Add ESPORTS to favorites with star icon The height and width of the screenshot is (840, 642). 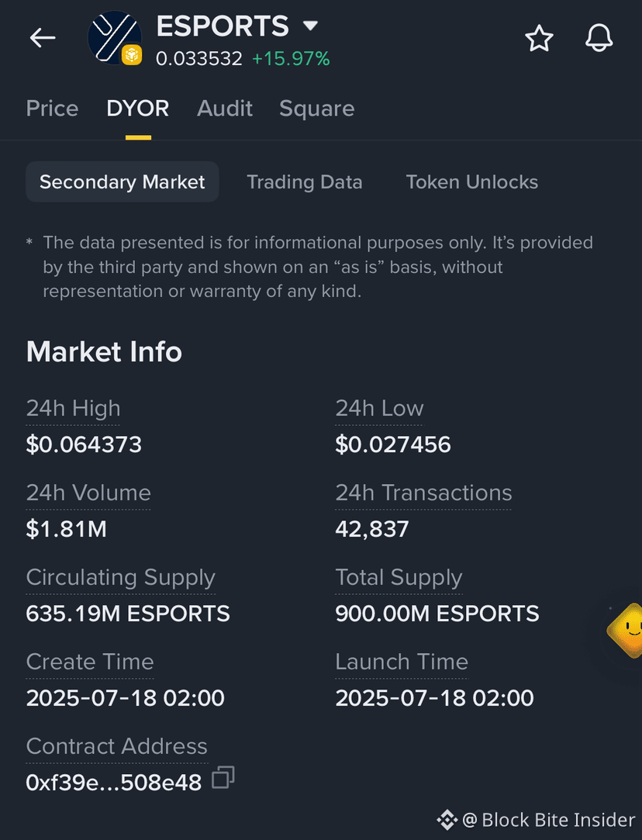coord(539,38)
